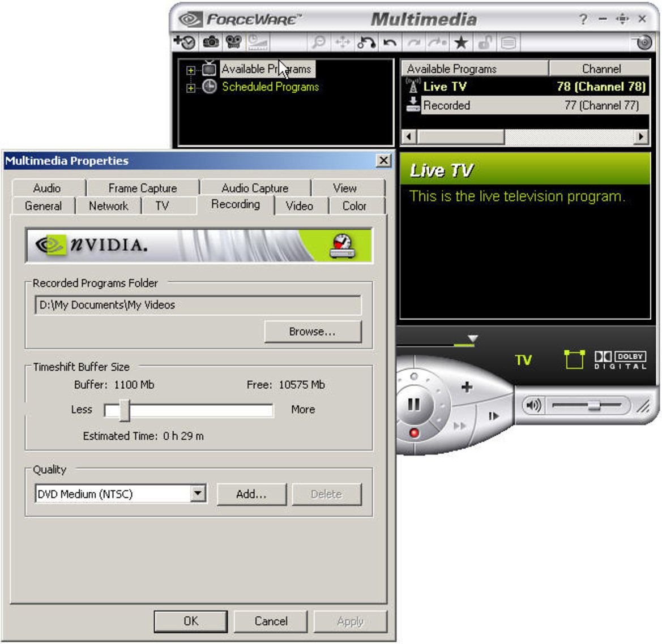Click the small round stop button above pause
The height and width of the screenshot is (644, 662).
point(414,376)
